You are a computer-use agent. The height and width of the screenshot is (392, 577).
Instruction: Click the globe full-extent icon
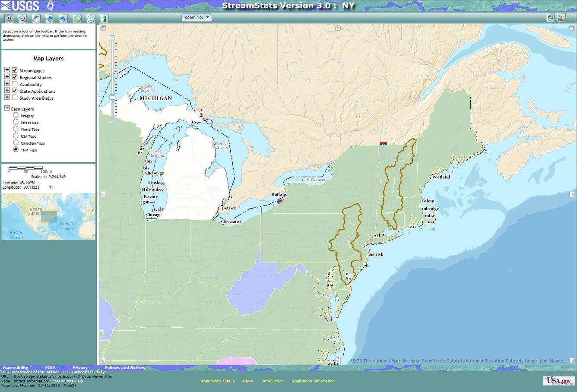[77, 19]
